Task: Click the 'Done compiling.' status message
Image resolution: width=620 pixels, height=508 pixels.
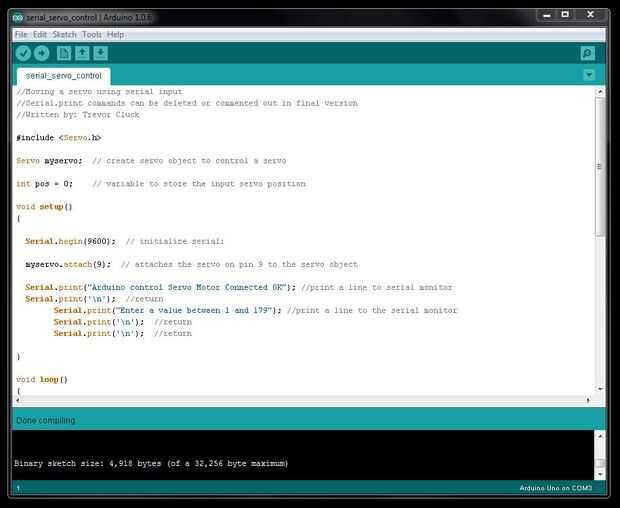Action: 46,420
